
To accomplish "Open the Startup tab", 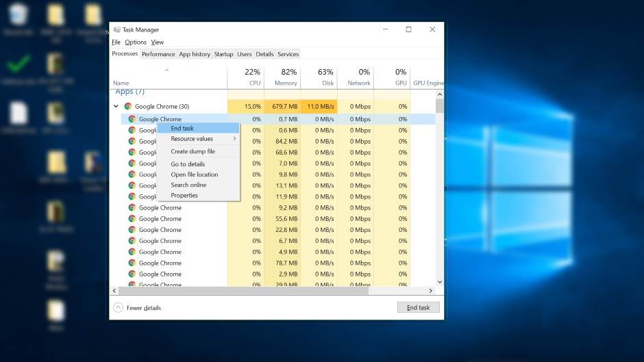I will click(x=223, y=54).
